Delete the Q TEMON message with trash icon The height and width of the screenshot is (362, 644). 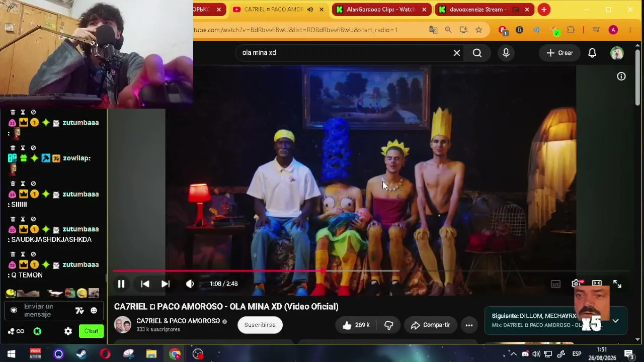point(13,254)
